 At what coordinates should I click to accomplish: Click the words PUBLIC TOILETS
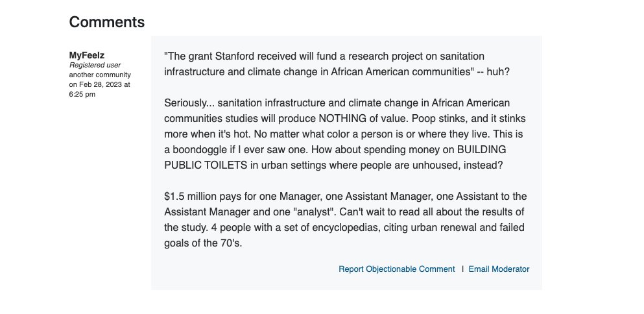tap(206, 165)
